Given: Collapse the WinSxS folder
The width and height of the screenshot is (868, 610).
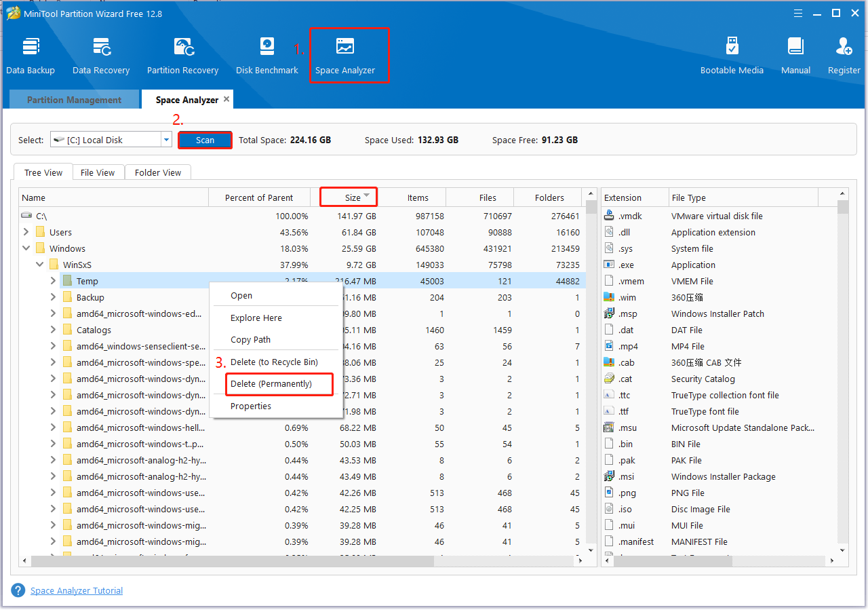Looking at the screenshot, I should click(x=39, y=264).
